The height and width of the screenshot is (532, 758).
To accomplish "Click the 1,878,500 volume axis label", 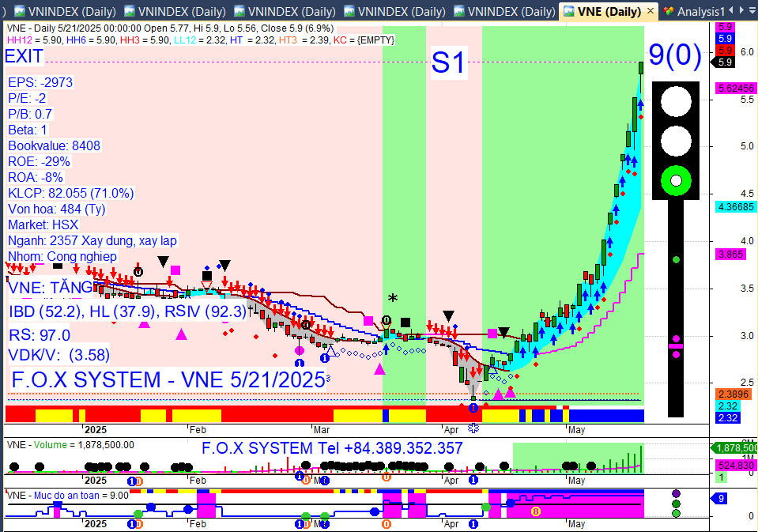I will coord(736,448).
